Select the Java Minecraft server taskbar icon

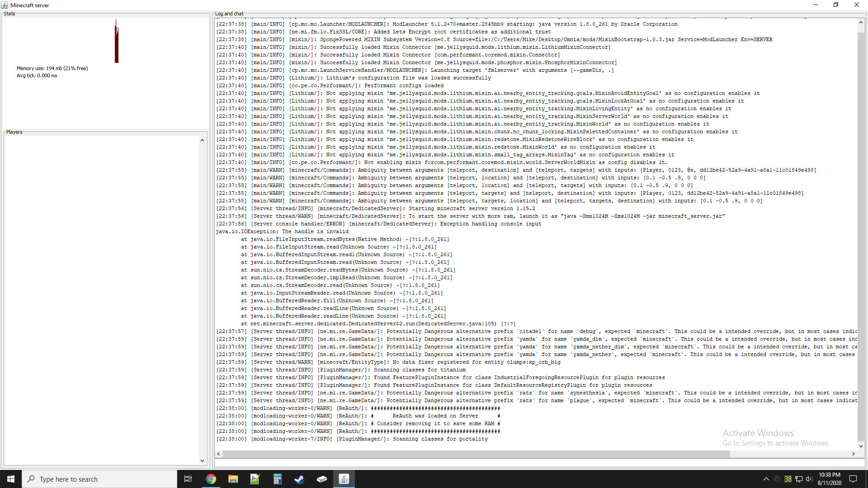[344, 479]
